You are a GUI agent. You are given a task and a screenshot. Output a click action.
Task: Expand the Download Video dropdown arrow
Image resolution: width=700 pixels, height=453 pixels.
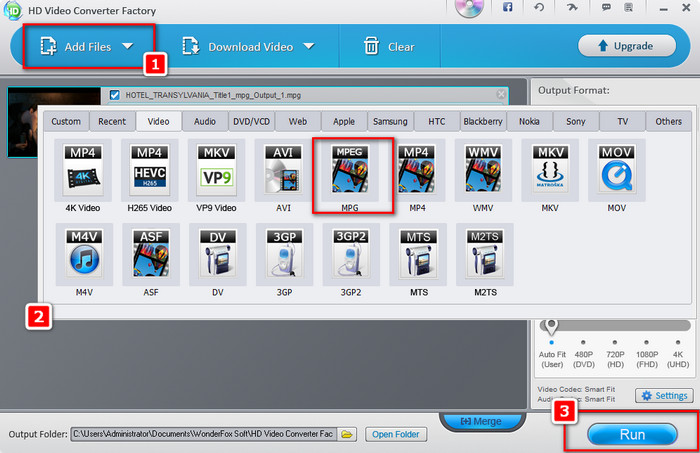308,46
